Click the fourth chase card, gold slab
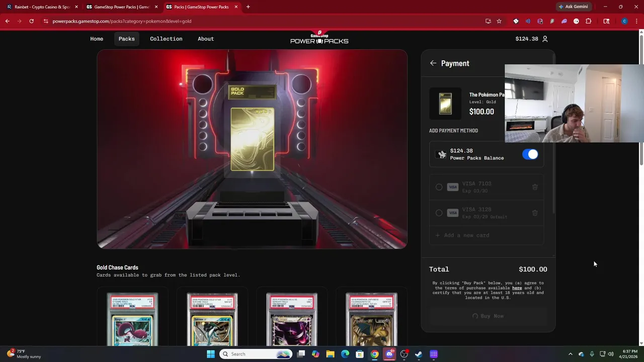The height and width of the screenshot is (362, 644). 371,320
